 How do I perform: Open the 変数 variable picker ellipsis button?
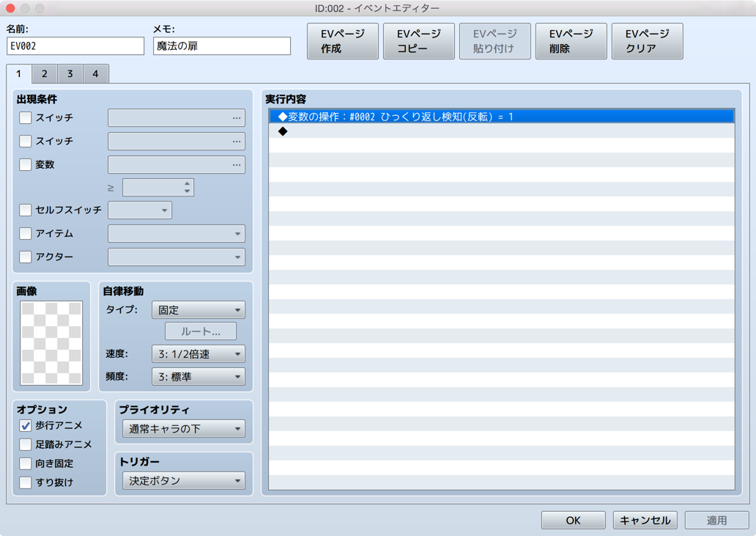(236, 164)
